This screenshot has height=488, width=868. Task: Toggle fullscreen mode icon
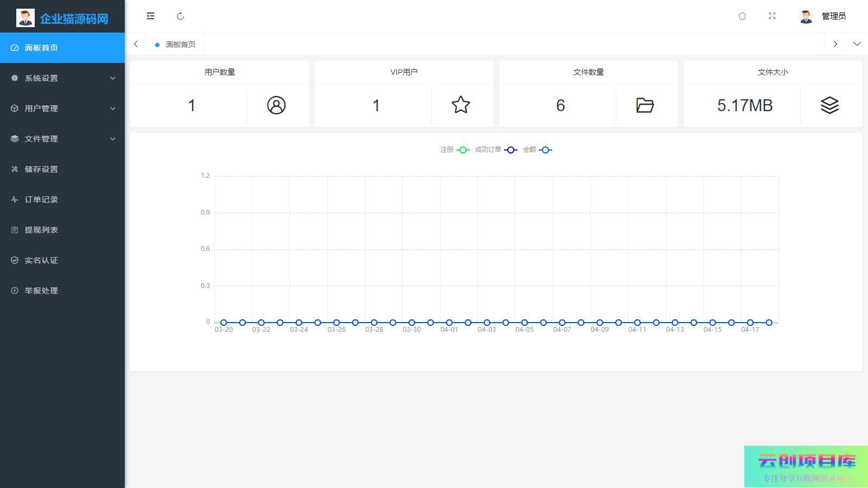pyautogui.click(x=772, y=16)
